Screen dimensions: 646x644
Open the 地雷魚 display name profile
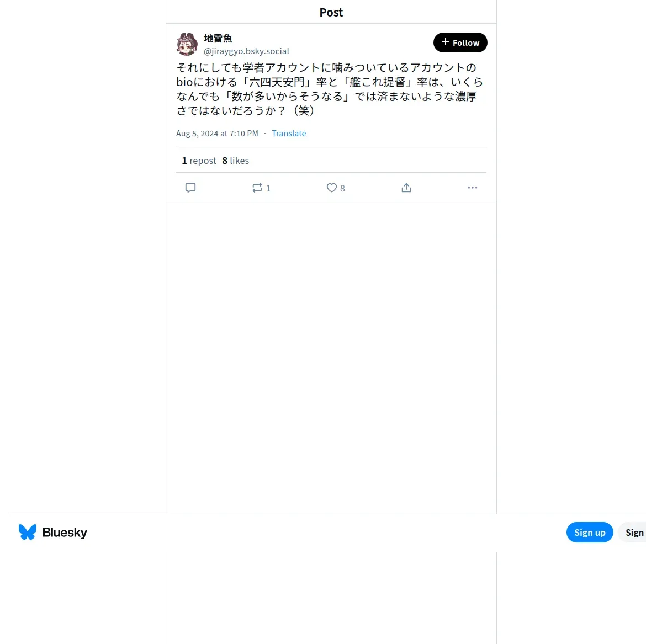(218, 38)
